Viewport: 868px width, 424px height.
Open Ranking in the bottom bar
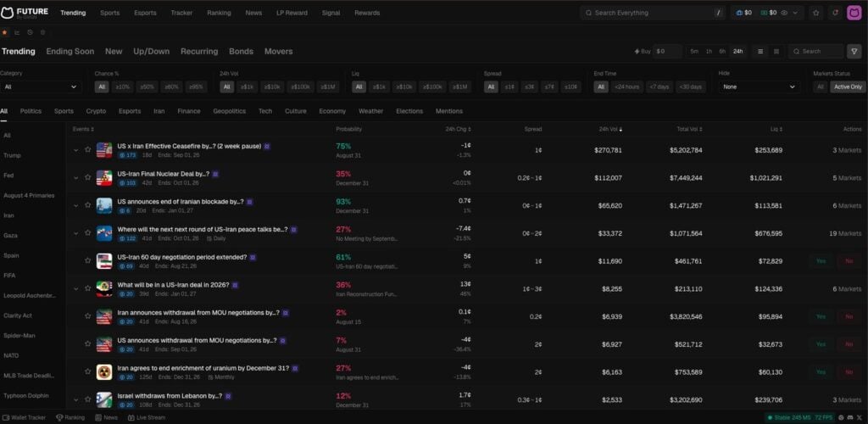coord(70,418)
